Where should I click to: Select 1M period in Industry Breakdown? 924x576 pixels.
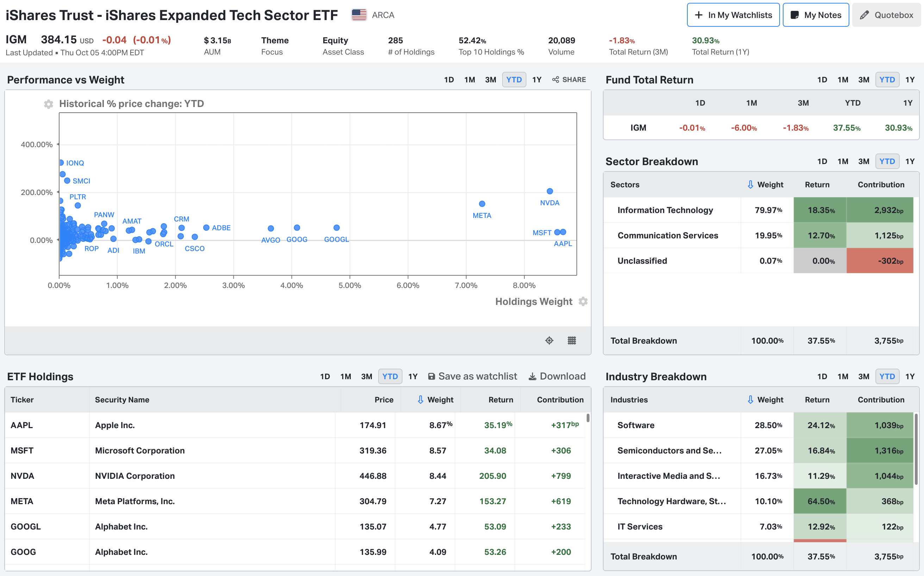pos(843,376)
